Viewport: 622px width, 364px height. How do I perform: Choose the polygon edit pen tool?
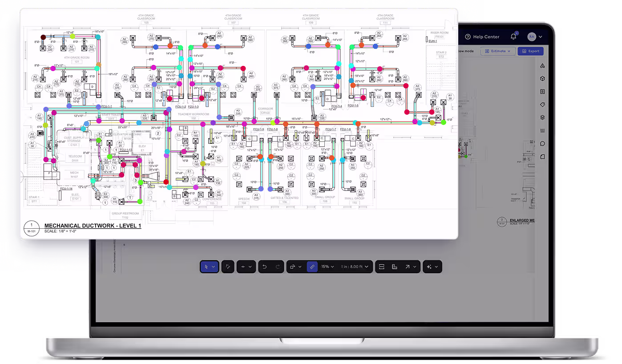click(x=228, y=267)
